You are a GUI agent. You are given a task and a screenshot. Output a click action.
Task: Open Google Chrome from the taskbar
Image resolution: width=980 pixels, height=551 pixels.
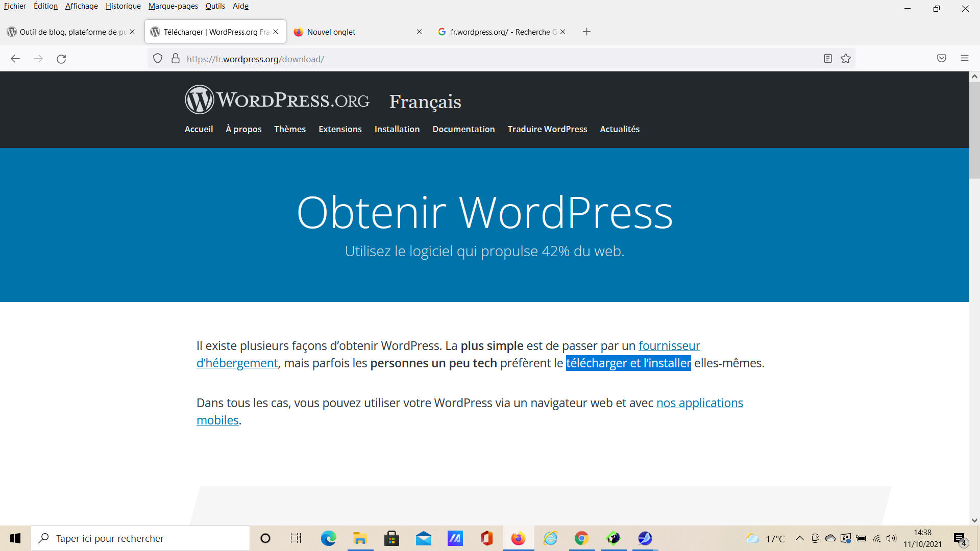(581, 538)
